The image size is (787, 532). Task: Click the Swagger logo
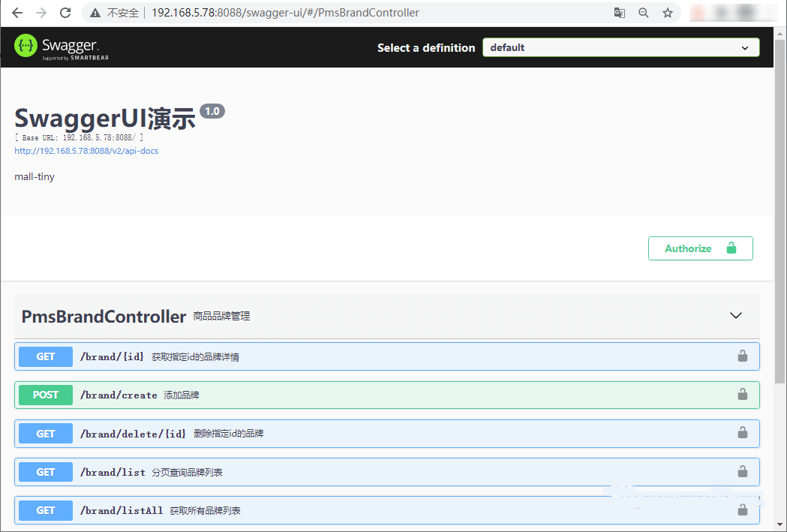pos(62,47)
